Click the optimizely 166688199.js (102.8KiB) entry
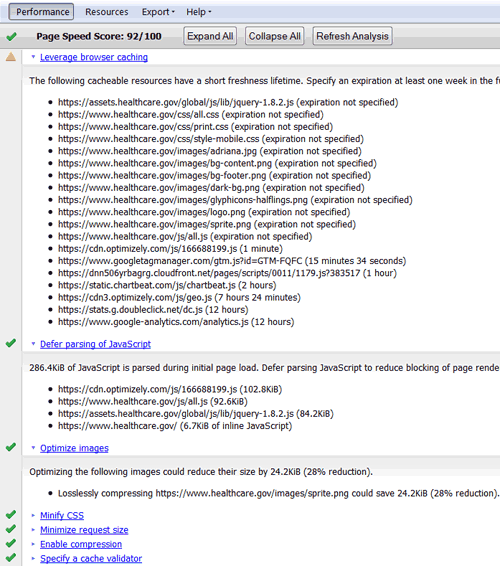The image size is (500, 566). (x=170, y=389)
